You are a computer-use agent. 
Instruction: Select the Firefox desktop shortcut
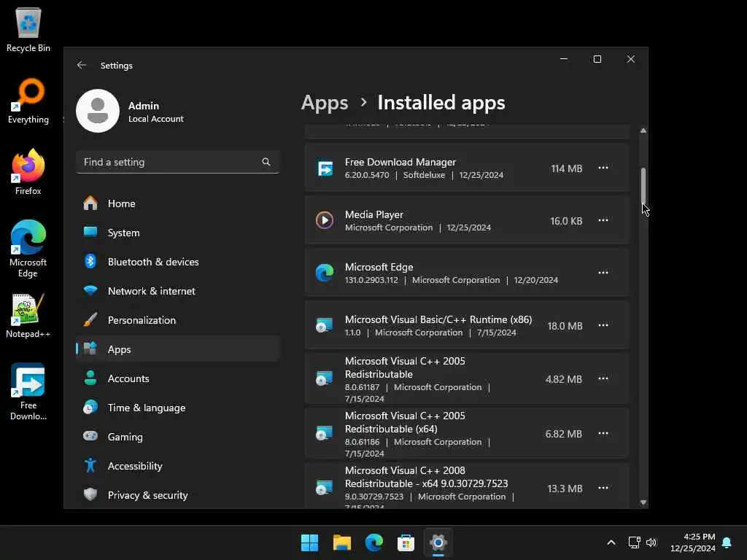[x=28, y=172]
